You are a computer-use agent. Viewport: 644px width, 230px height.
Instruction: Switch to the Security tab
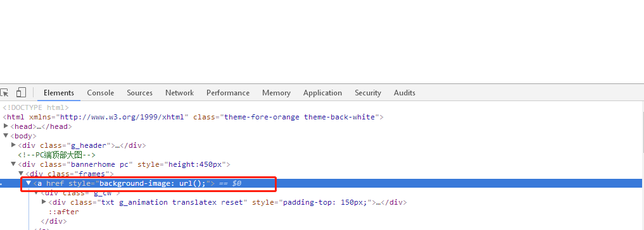[x=368, y=93]
